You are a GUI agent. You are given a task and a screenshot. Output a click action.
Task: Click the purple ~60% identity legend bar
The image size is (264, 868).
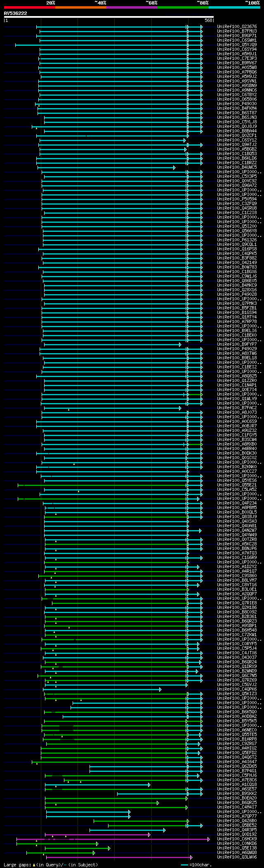pos(132,7)
